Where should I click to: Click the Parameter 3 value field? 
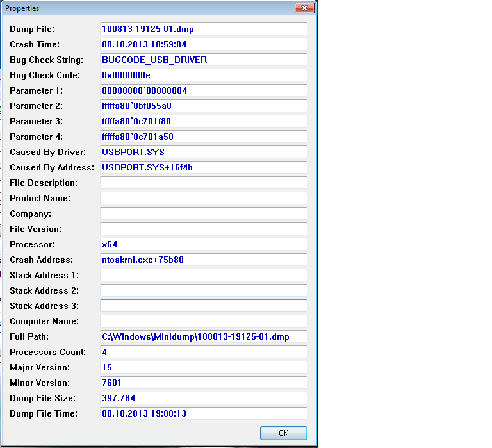(204, 121)
